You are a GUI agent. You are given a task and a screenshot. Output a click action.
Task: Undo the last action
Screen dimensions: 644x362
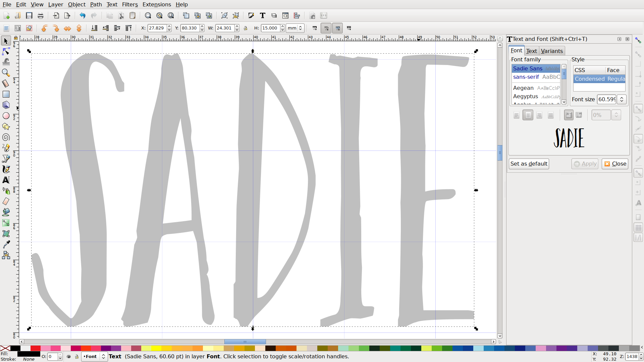(83, 15)
